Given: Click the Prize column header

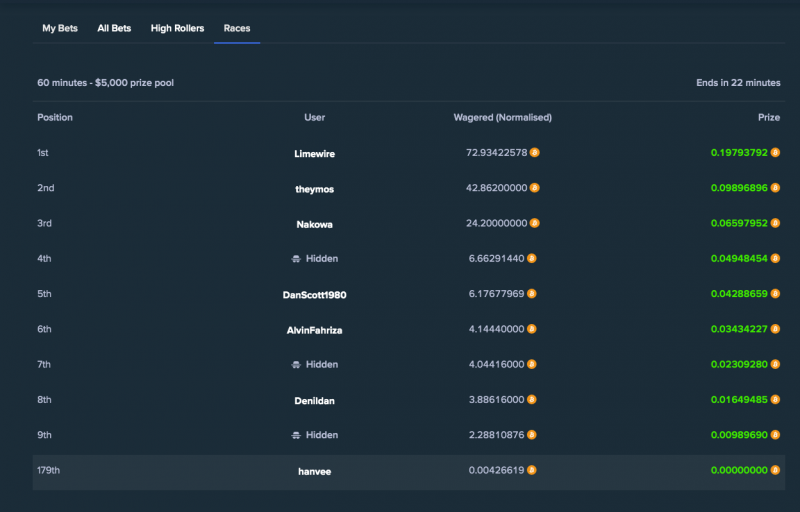Looking at the screenshot, I should [x=769, y=117].
